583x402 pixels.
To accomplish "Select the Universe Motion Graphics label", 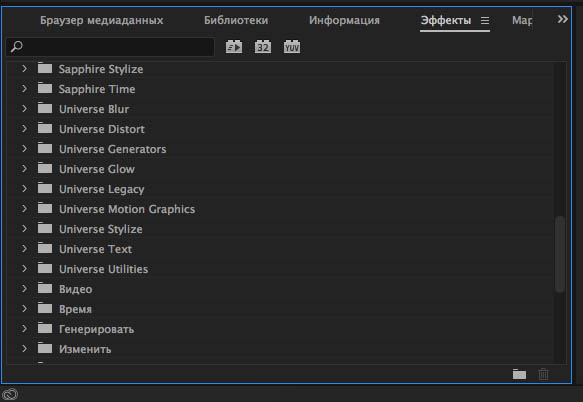I will (127, 209).
